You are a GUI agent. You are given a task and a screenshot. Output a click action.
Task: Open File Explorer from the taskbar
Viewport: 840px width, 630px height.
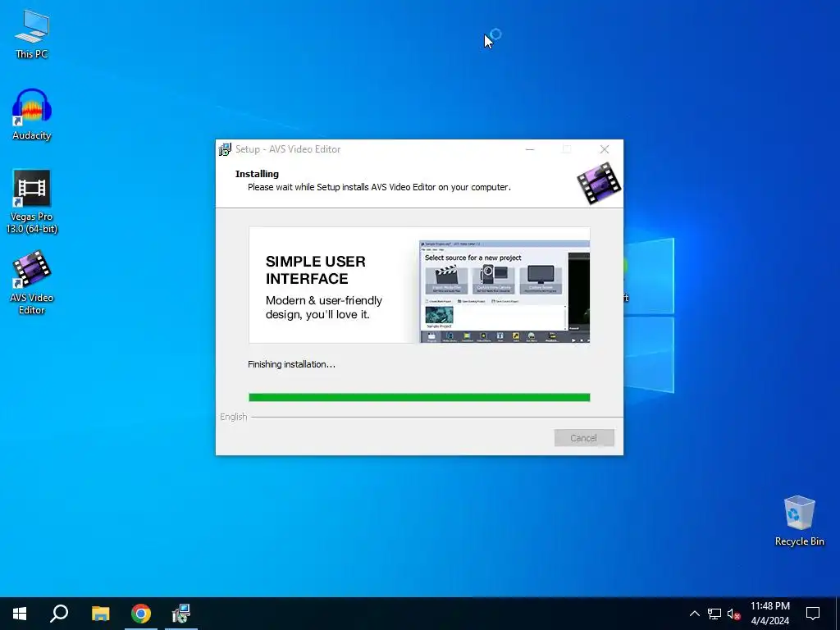coord(100,614)
